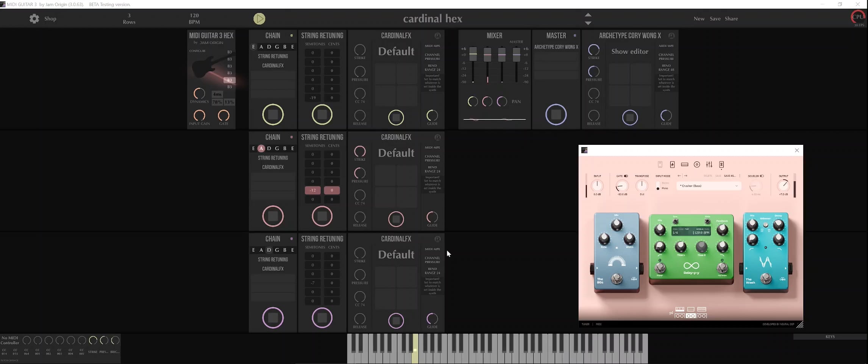Screen dimensions: 868x364
Task: Select the flat rectangle section icon in plugin
Action: (684, 165)
